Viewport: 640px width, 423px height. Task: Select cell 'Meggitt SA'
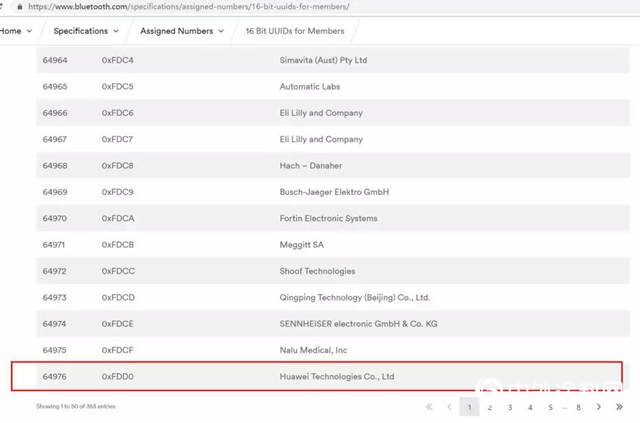302,245
